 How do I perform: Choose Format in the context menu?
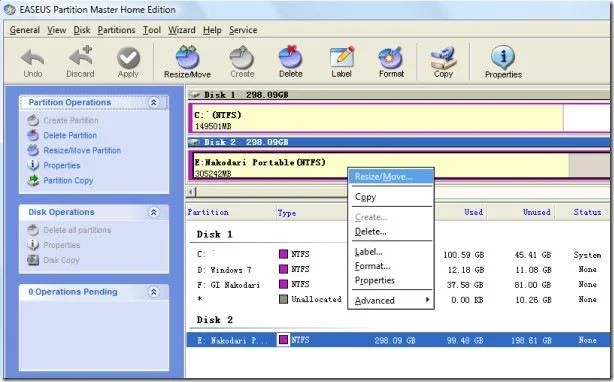[x=391, y=266]
